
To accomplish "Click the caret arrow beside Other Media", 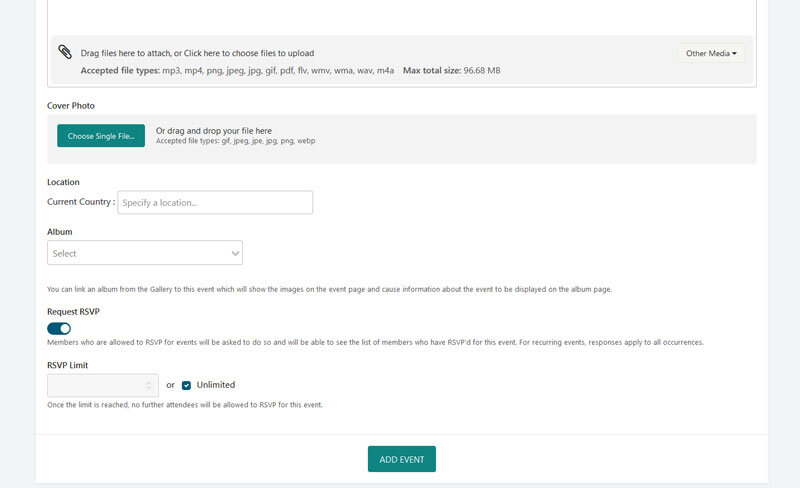I will click(734, 54).
